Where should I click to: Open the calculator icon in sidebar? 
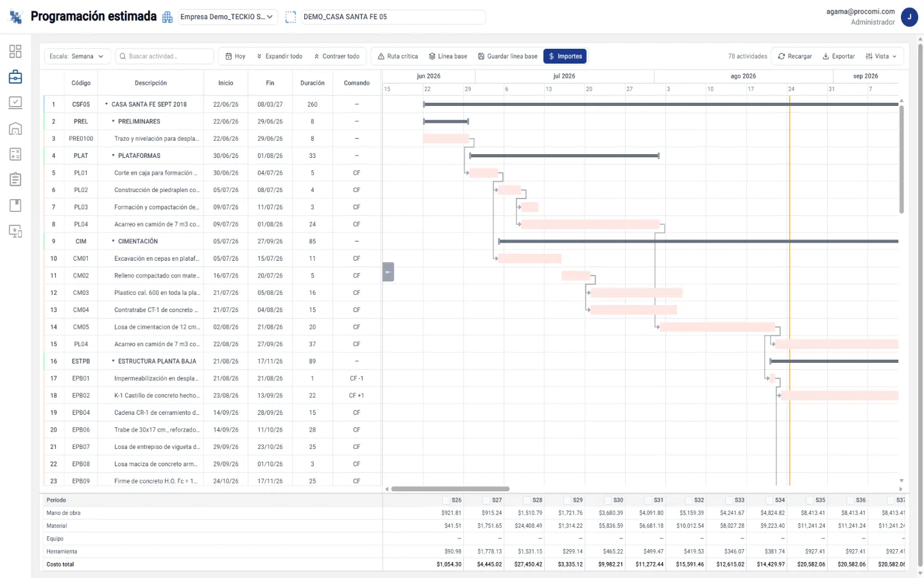click(15, 154)
